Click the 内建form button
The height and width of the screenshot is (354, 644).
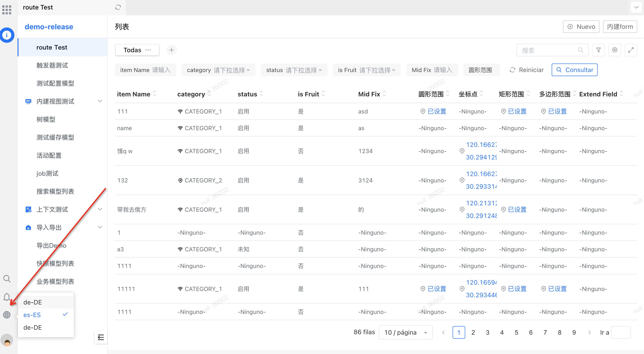(620, 27)
